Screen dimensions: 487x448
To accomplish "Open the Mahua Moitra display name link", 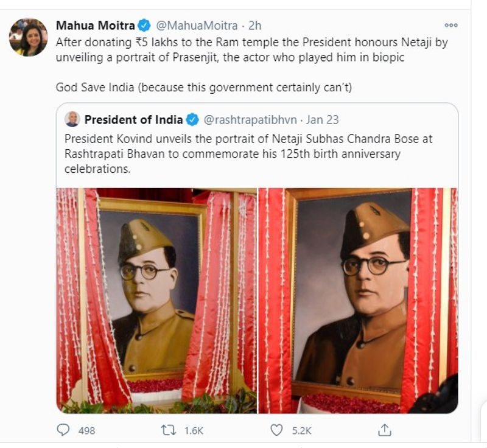I will pos(96,26).
